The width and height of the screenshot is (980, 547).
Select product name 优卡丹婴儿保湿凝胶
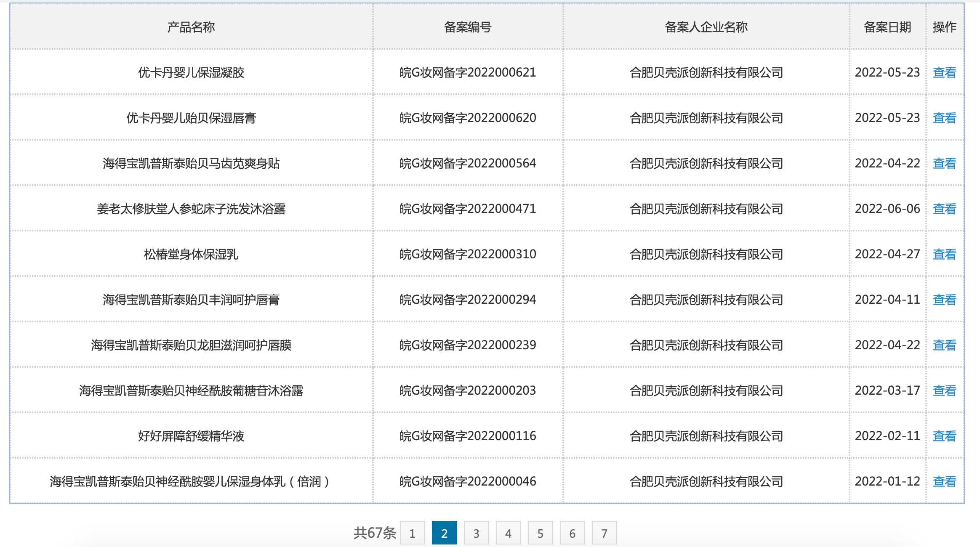191,72
